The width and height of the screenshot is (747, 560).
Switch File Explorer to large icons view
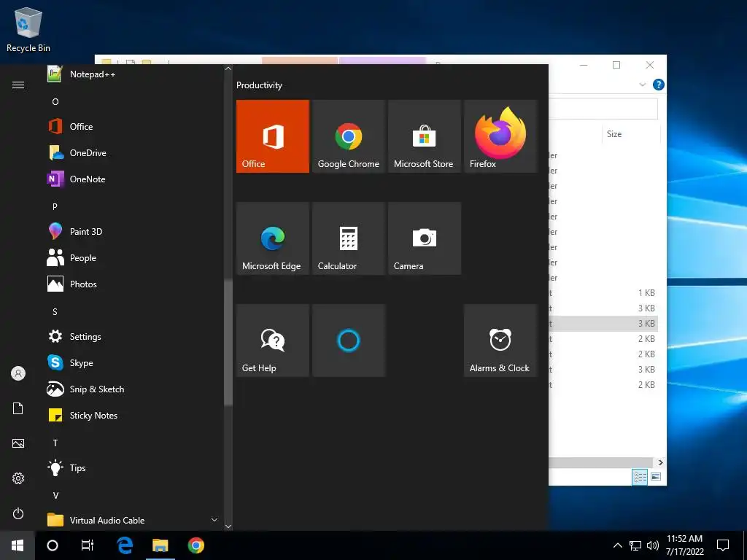(x=656, y=477)
